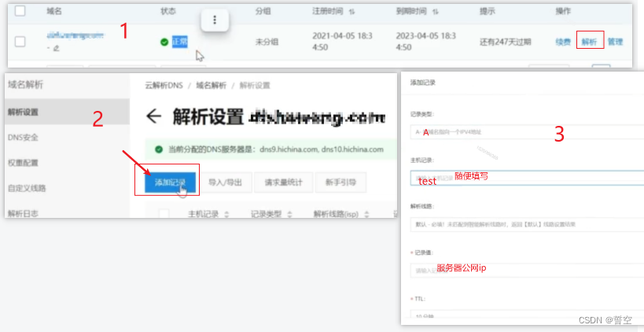This screenshot has height=332, width=644.
Task: Go back using the arrow beside 解析设置
Action: coord(153,116)
